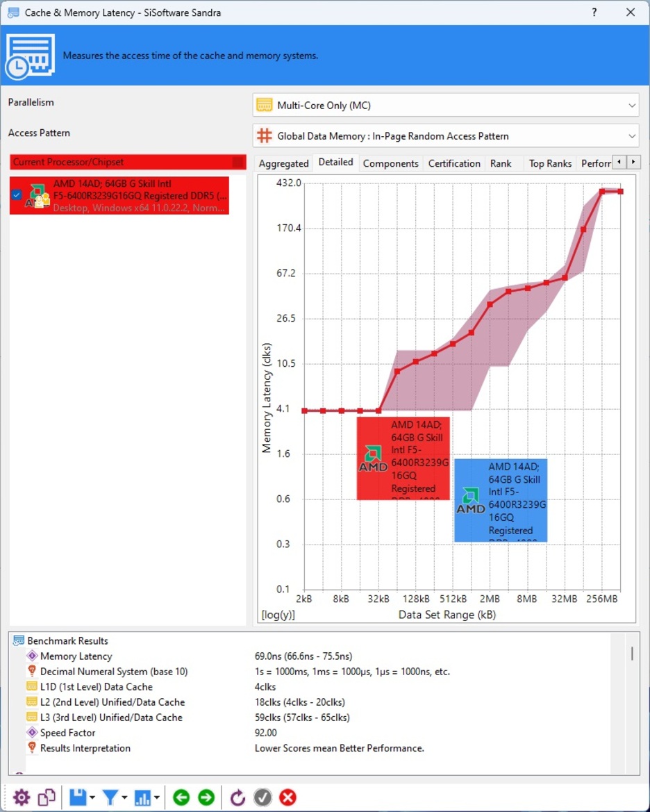Refresh the benchmark with the purple circular arrow
Viewport: 650px width, 812px height.
237,797
